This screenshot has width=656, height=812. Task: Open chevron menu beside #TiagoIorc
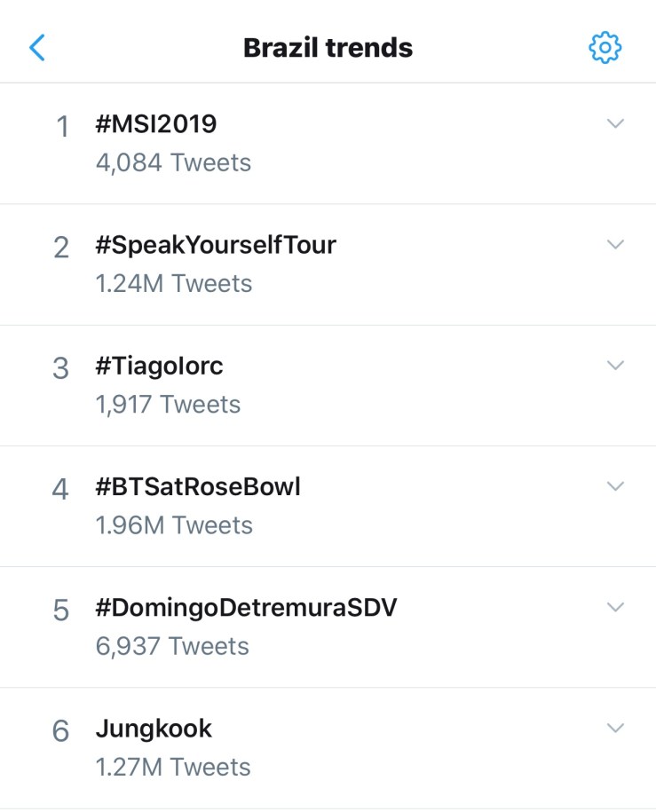point(615,365)
